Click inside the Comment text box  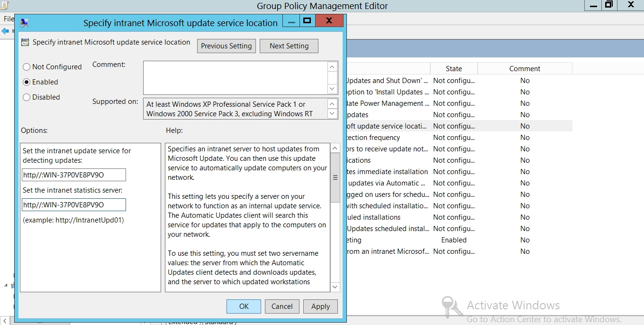click(x=236, y=78)
